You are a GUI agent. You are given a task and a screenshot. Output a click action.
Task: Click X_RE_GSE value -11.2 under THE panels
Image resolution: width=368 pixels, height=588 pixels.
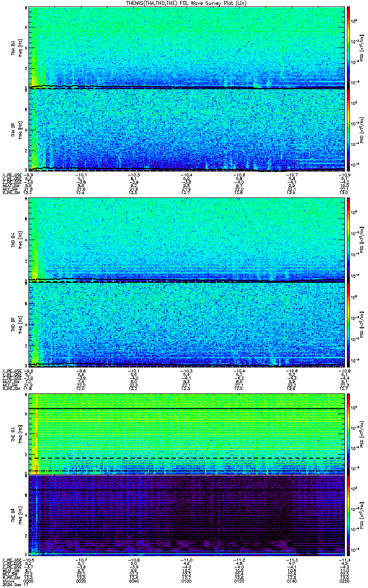(240, 560)
